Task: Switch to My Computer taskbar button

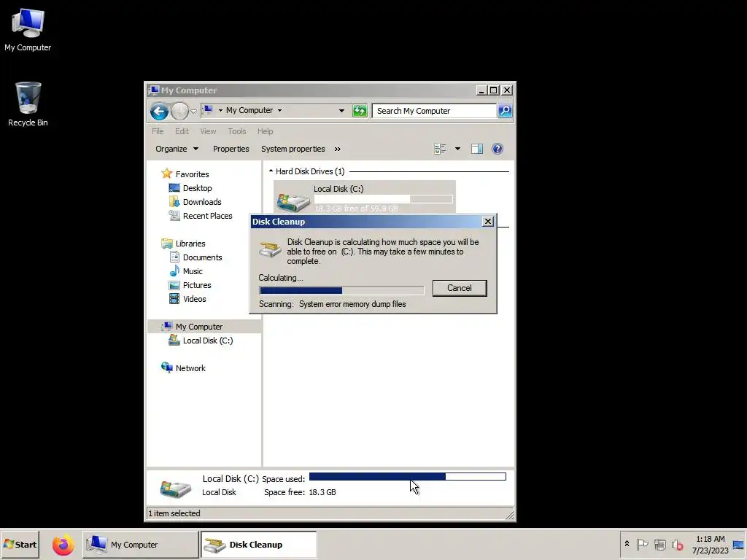Action: pos(141,544)
